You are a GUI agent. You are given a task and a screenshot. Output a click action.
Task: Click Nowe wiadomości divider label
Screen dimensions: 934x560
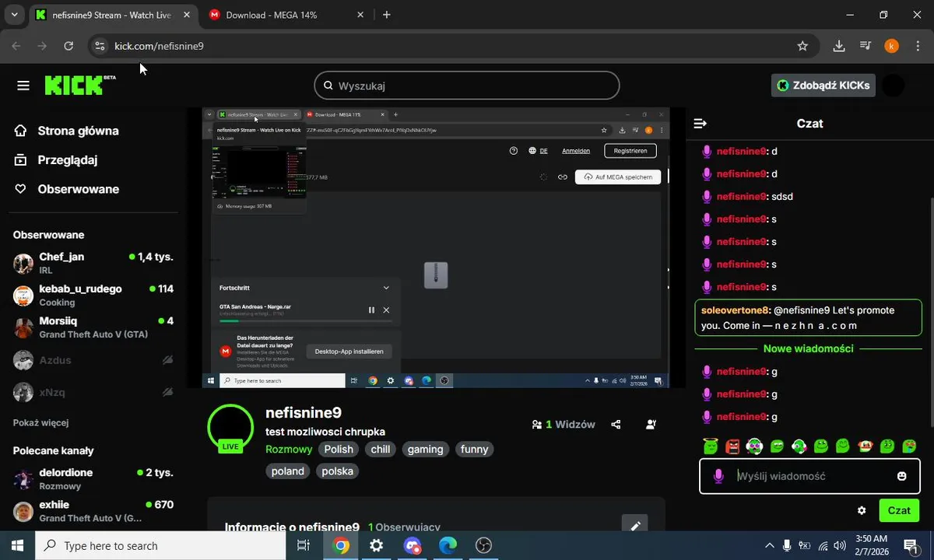[x=809, y=348]
